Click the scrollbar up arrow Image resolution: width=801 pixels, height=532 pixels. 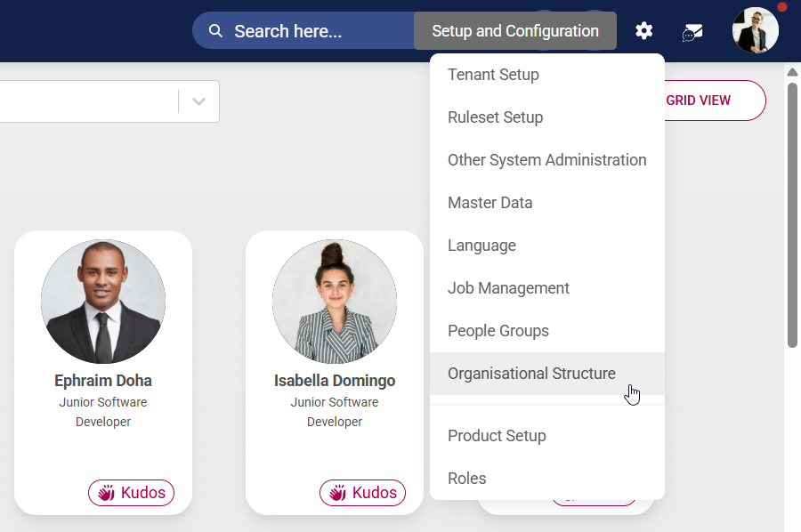pyautogui.click(x=792, y=72)
